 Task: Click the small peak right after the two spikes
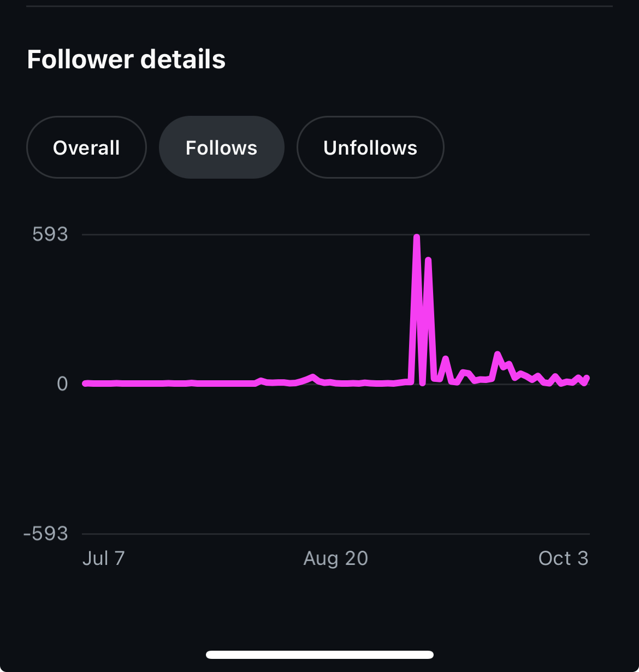tap(446, 359)
